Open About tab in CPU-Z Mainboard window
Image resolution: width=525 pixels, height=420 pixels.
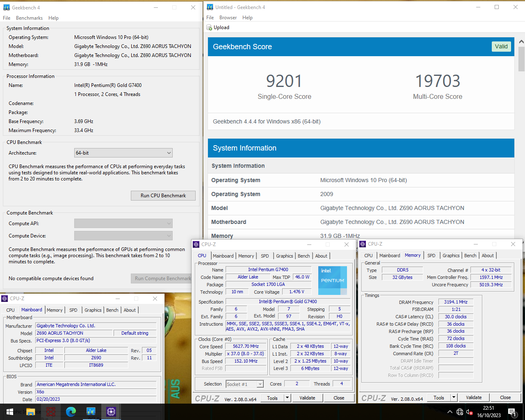pos(130,310)
